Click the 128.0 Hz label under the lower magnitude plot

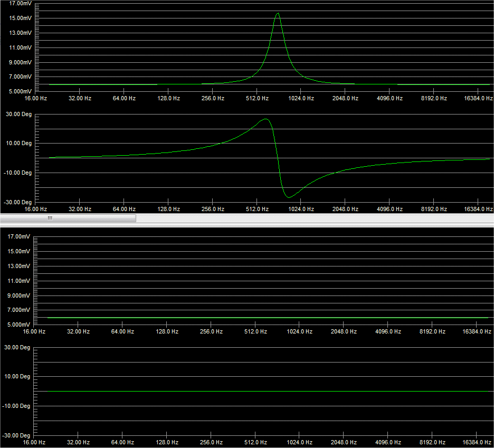pos(167,331)
